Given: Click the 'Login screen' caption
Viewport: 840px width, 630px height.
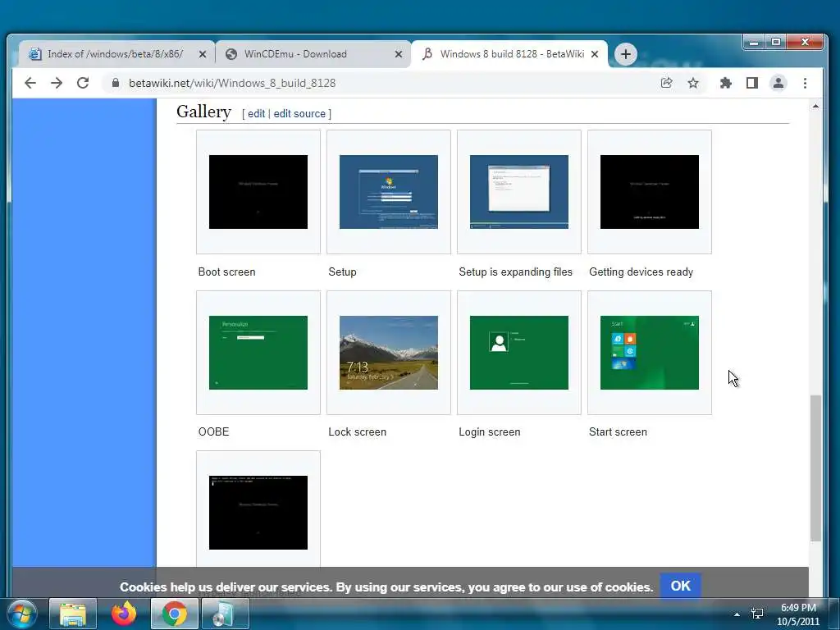Looking at the screenshot, I should 489,431.
